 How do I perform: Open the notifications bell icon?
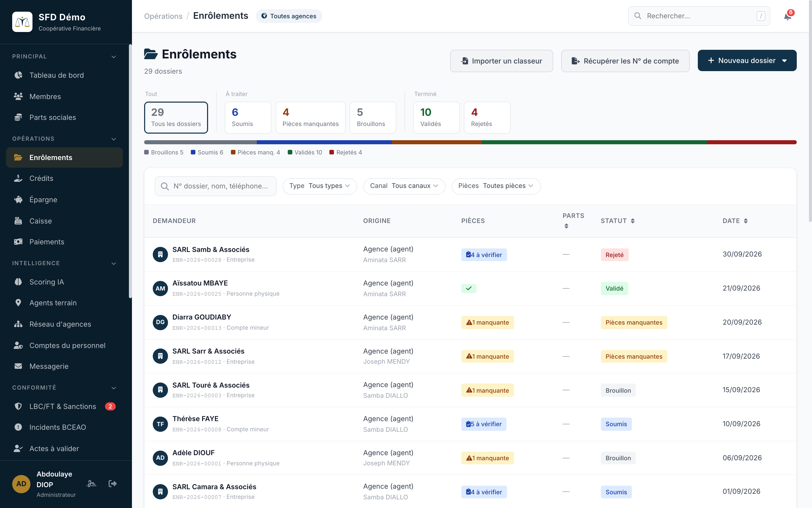[x=787, y=16]
